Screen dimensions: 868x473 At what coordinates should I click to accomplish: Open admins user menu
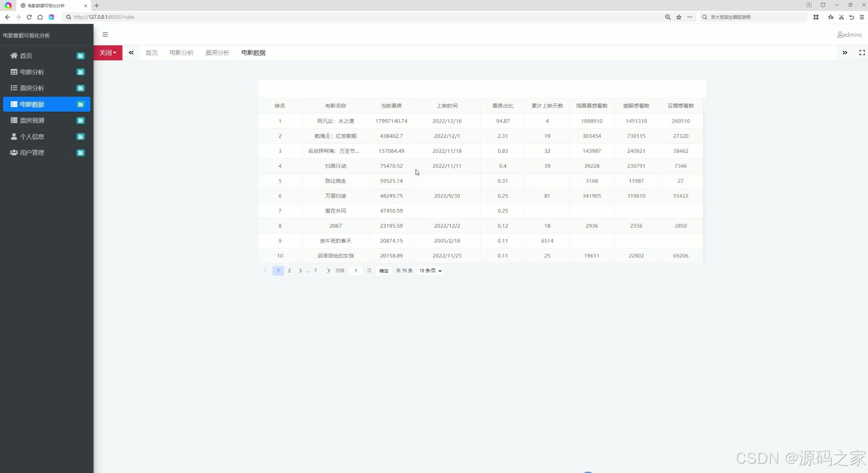coord(849,35)
